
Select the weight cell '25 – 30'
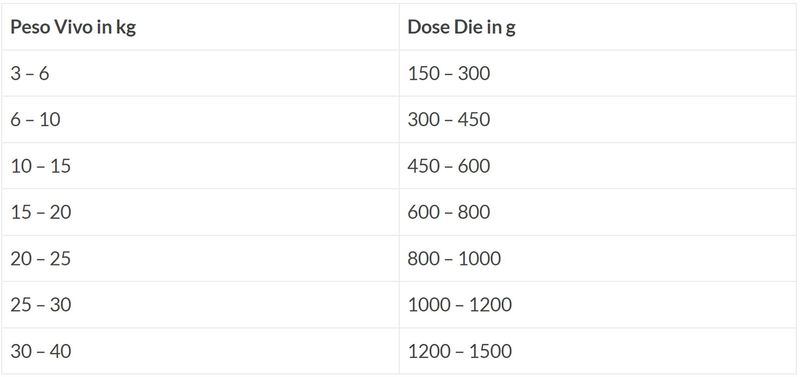(200, 305)
